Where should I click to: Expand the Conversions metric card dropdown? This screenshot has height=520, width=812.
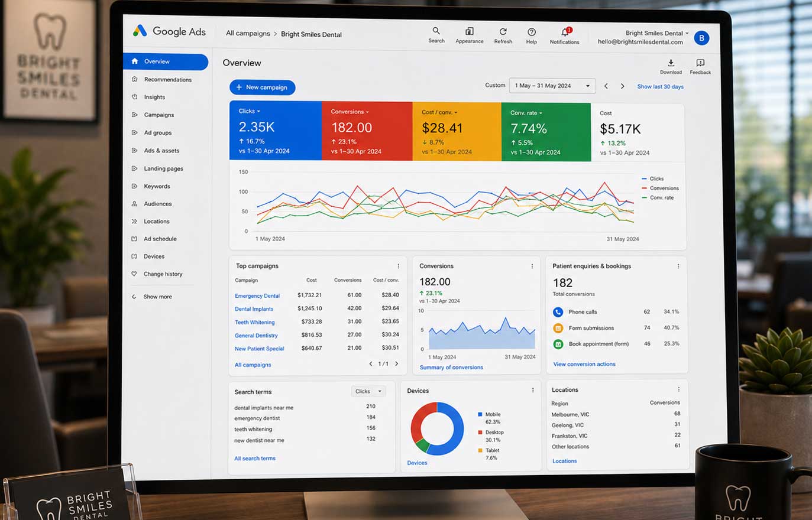tap(367, 112)
